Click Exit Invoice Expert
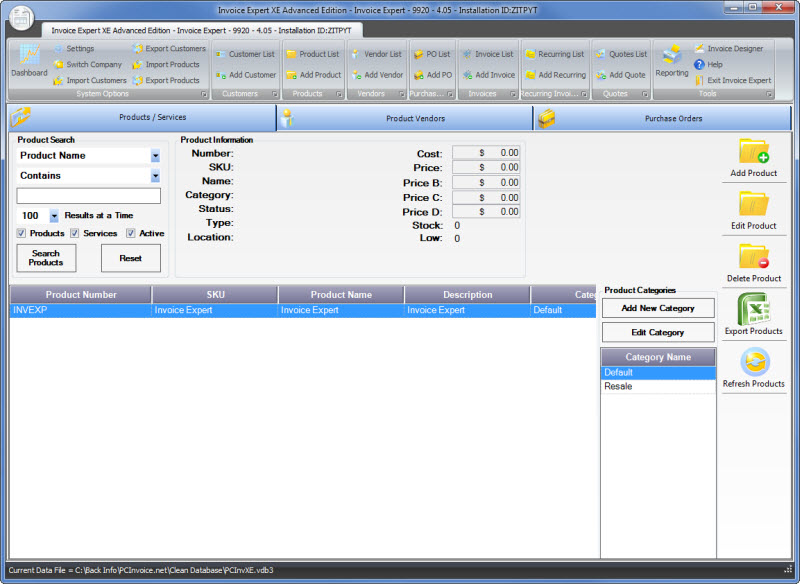800x584 pixels. click(733, 80)
